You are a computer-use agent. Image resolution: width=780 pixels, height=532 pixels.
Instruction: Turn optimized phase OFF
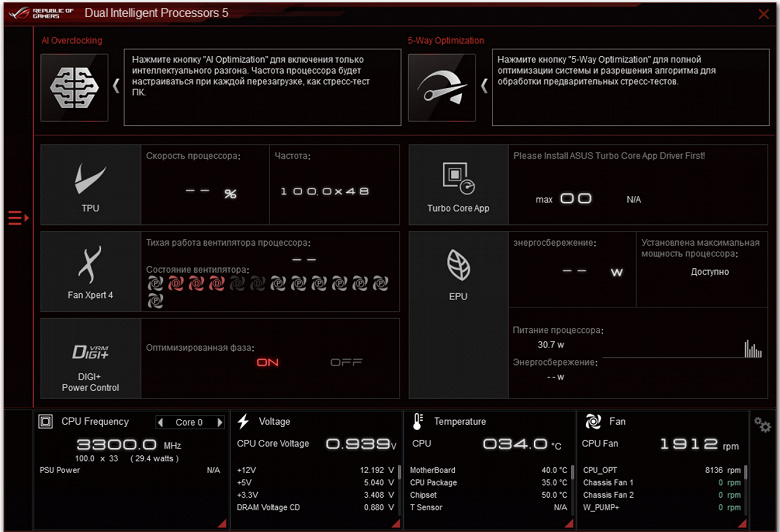pyautogui.click(x=347, y=362)
